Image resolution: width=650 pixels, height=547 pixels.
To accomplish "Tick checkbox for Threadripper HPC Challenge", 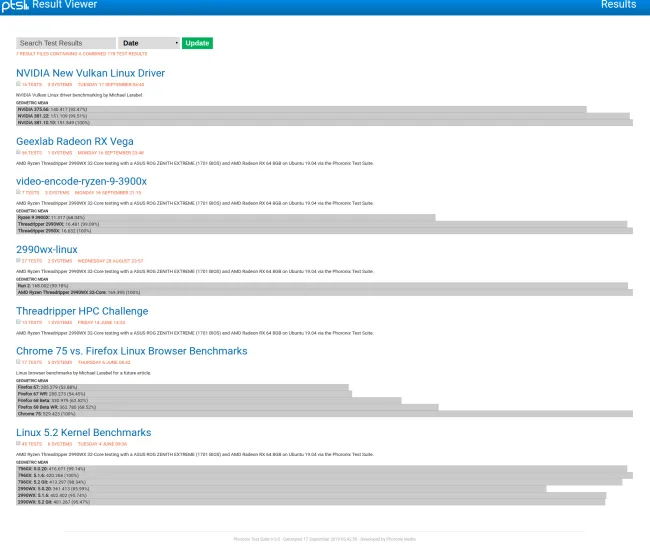I will tap(18, 322).
